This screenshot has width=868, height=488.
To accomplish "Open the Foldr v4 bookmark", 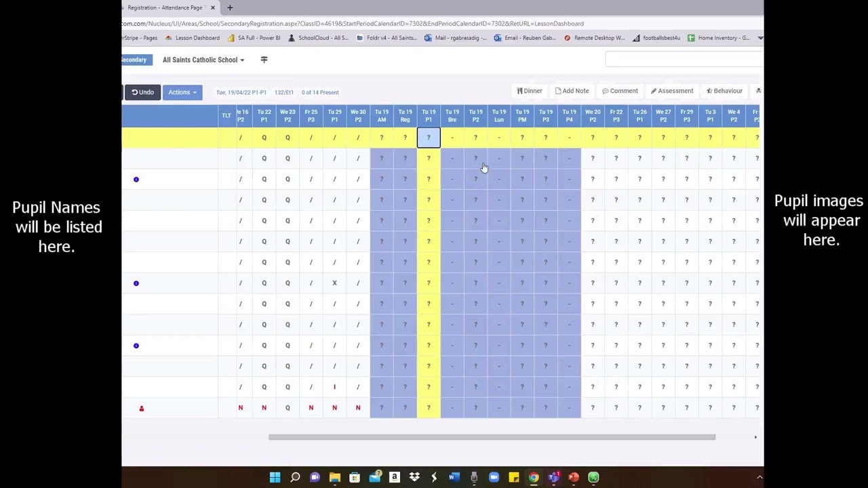I will [x=387, y=38].
